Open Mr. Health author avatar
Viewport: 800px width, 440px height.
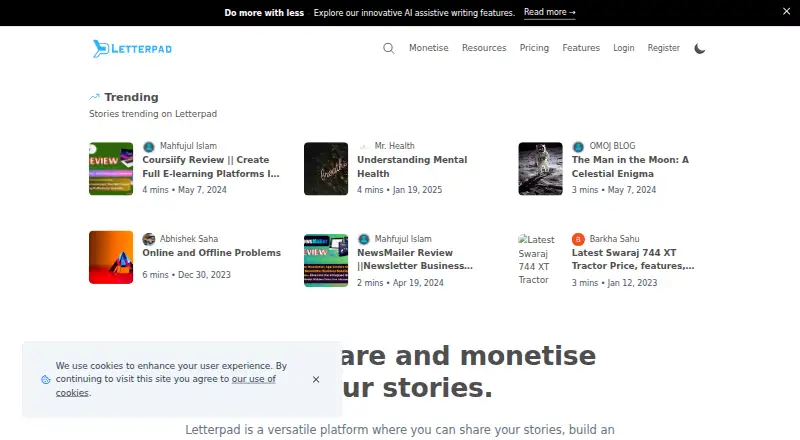[x=363, y=146]
